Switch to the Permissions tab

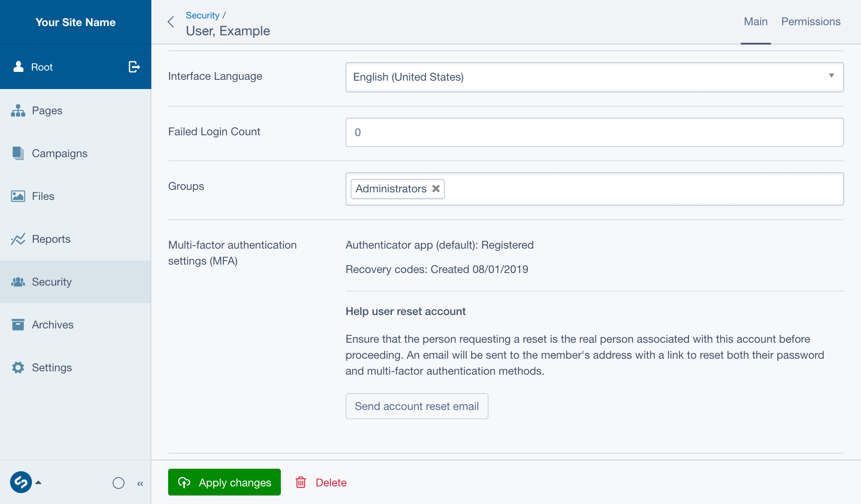pos(811,21)
